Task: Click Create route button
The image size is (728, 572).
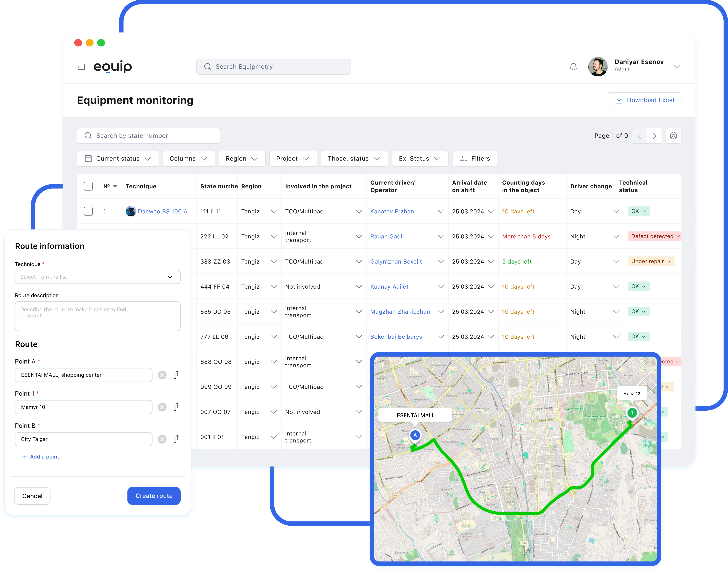Action: click(x=154, y=496)
